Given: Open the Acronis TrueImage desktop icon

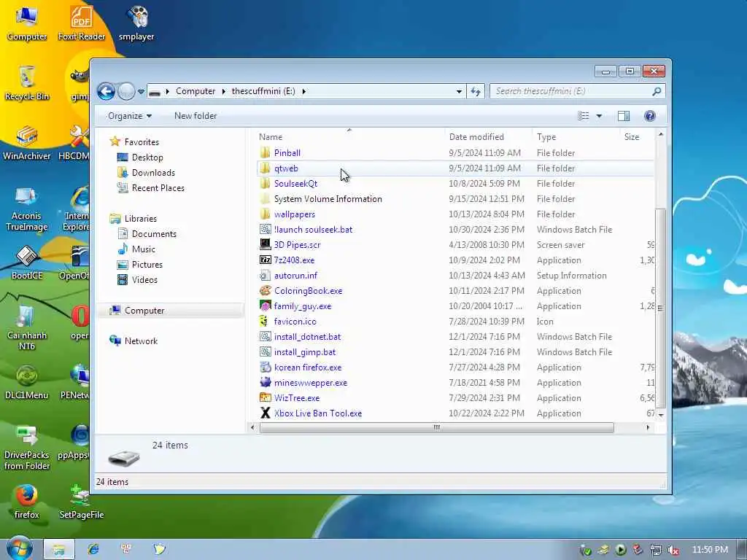Looking at the screenshot, I should (27, 209).
